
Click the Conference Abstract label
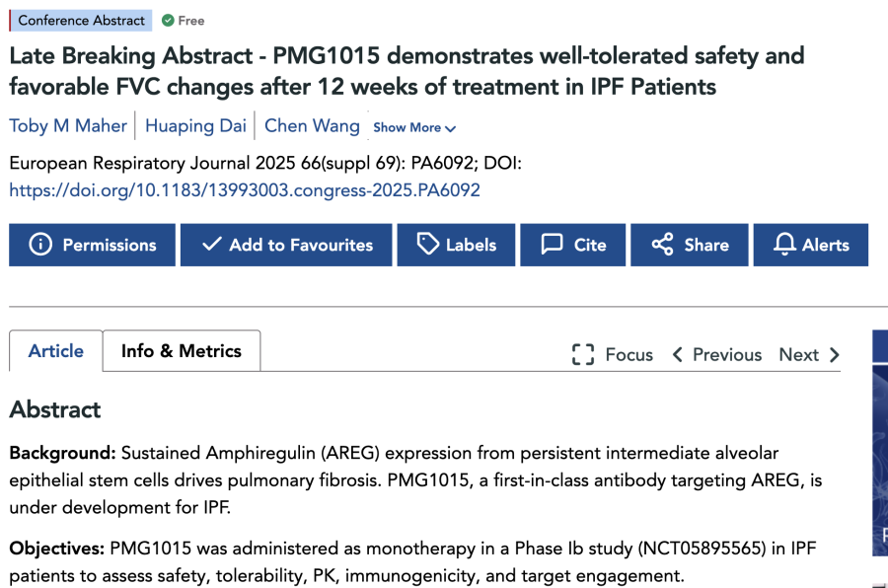[81, 20]
